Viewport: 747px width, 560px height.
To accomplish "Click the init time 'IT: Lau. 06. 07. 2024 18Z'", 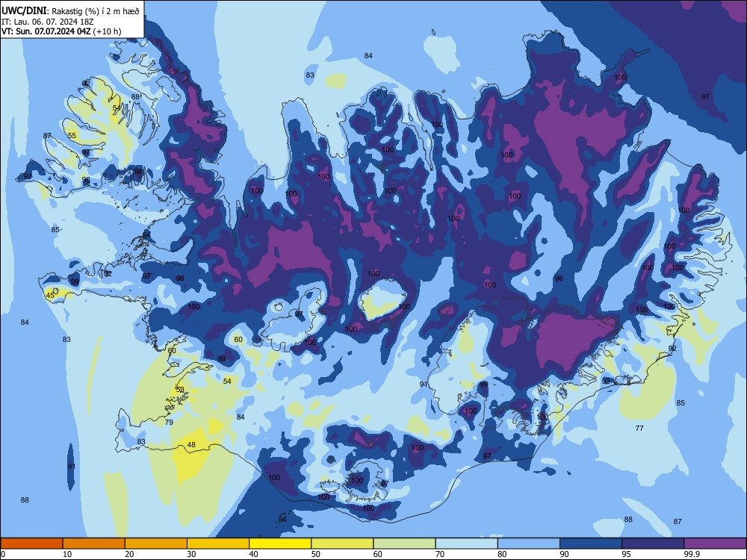I will click(x=49, y=22).
